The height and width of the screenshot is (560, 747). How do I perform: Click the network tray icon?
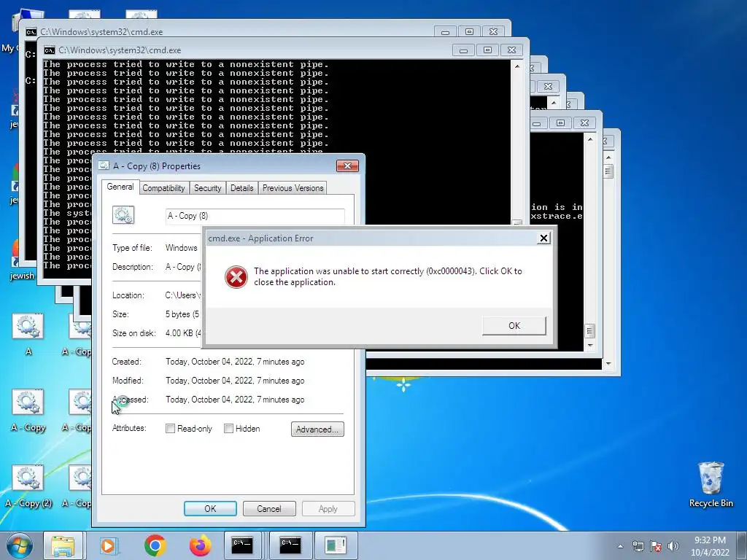point(638,546)
